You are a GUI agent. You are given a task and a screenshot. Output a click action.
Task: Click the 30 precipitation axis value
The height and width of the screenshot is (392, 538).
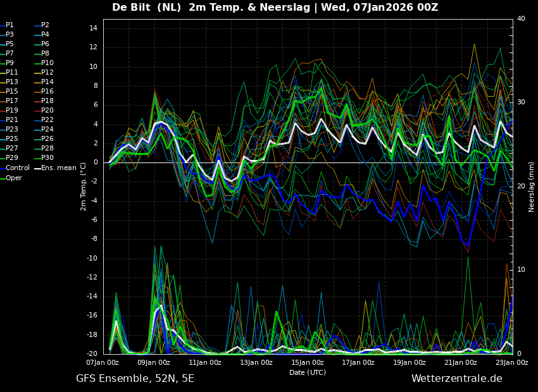coord(521,102)
